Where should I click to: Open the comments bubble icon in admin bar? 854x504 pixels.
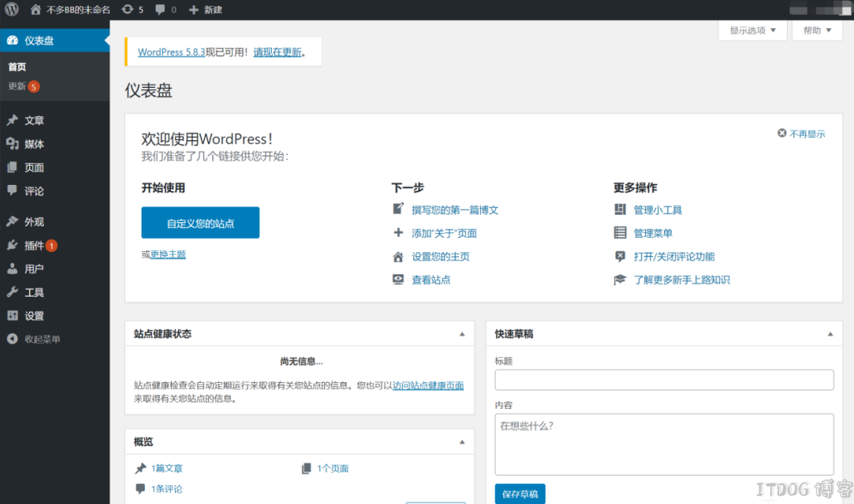[160, 10]
